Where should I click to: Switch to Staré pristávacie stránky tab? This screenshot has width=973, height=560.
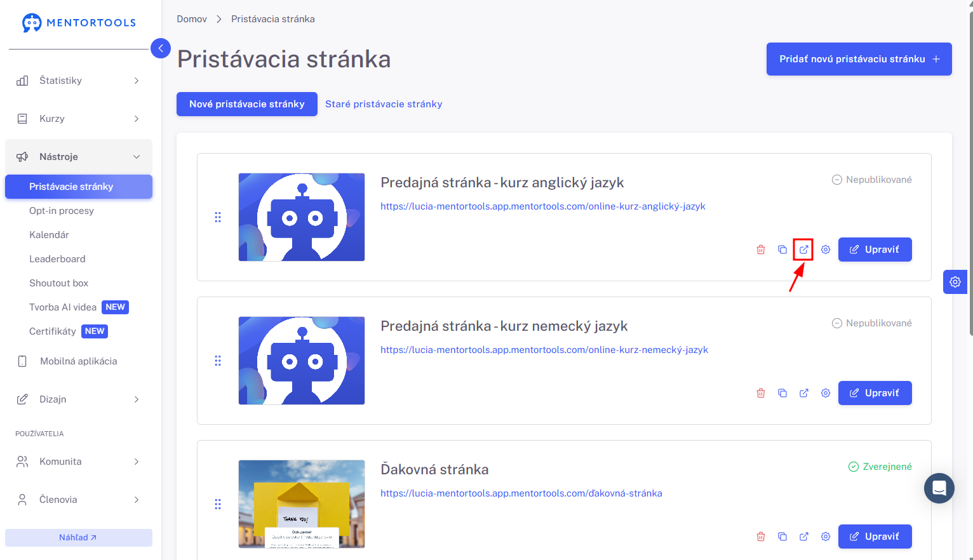[x=384, y=104]
